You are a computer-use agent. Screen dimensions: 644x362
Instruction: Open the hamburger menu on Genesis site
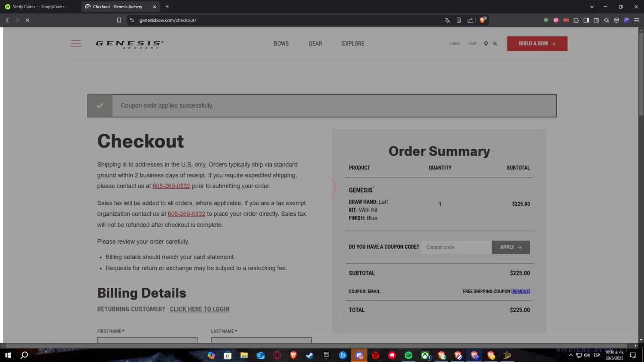76,44
